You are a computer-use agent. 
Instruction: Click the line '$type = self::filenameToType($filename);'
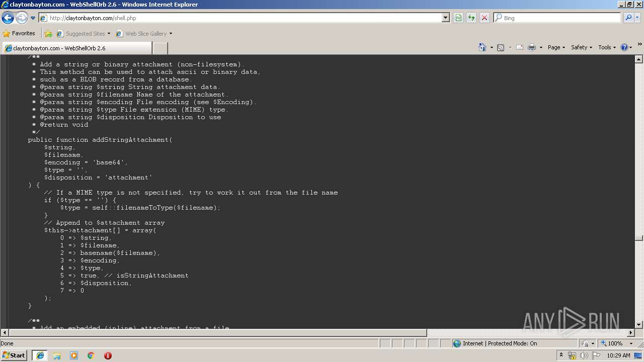tap(140, 208)
